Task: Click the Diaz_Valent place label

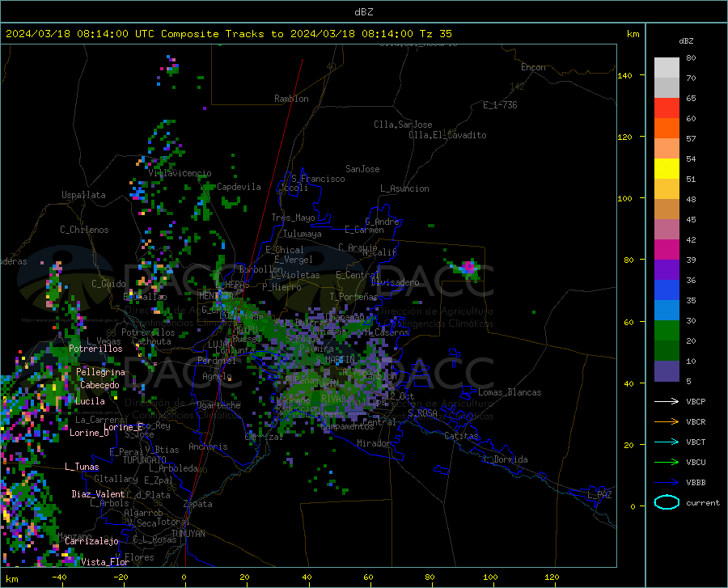Action: (98, 494)
